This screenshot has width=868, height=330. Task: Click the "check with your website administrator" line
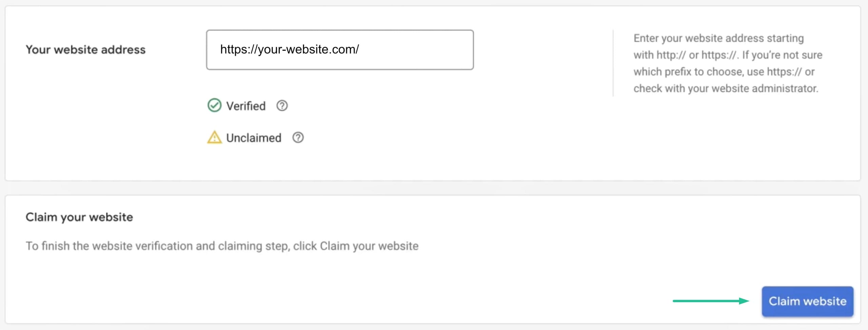(726, 88)
